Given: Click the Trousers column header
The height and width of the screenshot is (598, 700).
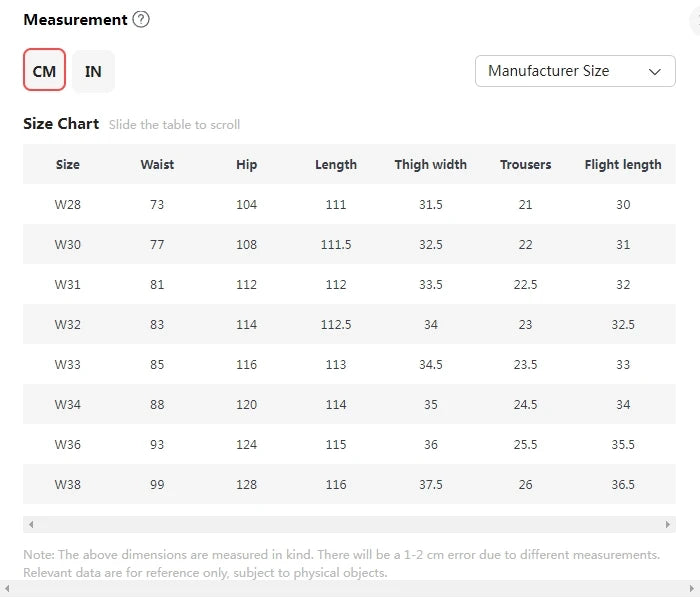Looking at the screenshot, I should click(x=525, y=164).
